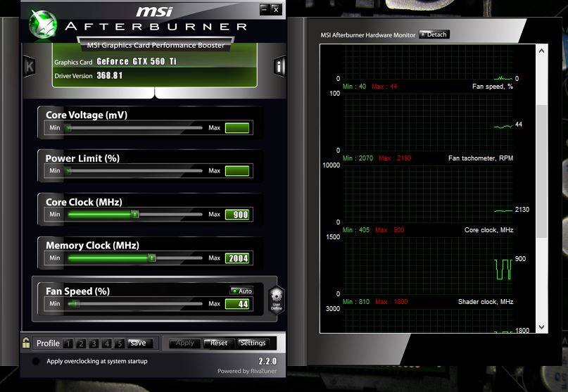This screenshot has height=392, width=568.
Task: Click the Powered by RivaTuner text
Action: point(246,371)
